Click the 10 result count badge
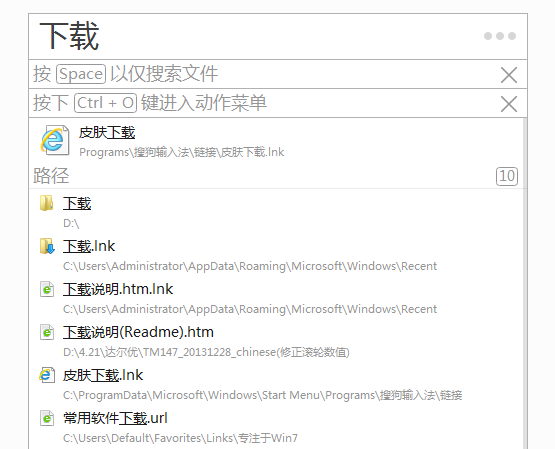Screen dimensions: 555x449 click(x=507, y=176)
